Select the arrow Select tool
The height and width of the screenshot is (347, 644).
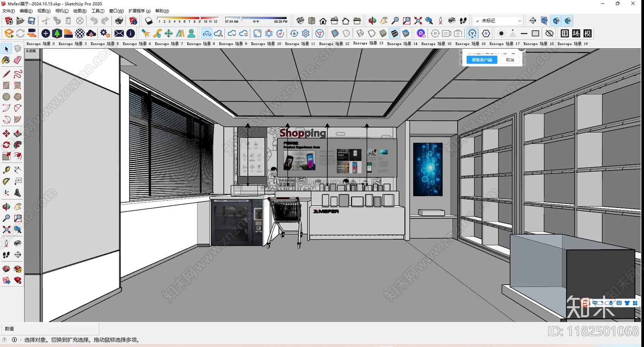click(x=6, y=49)
